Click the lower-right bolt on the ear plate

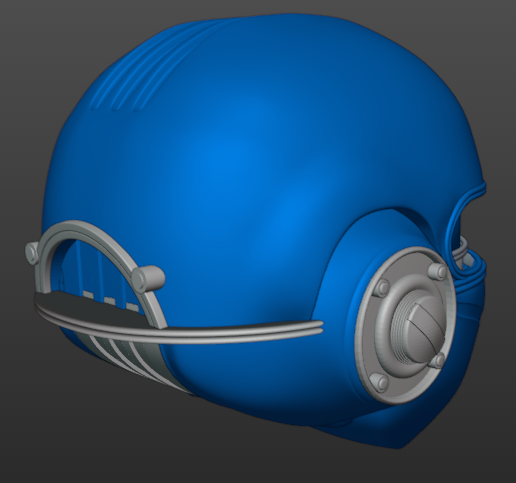pos(438,360)
